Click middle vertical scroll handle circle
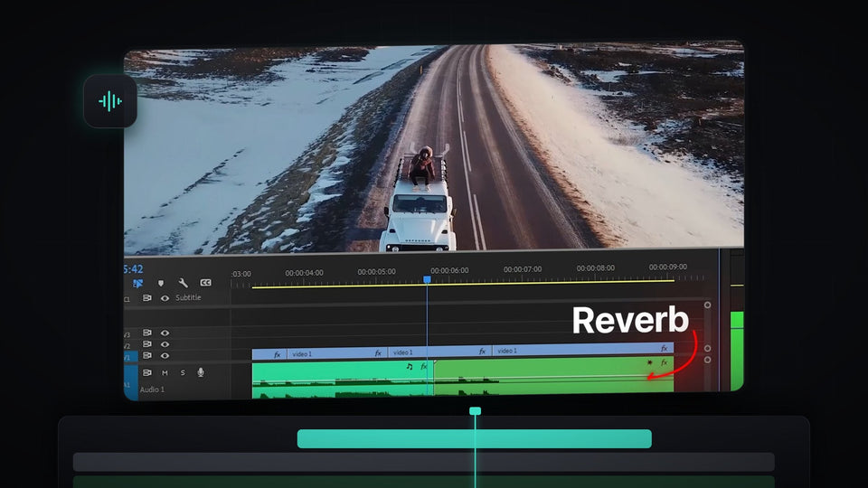868x488 pixels. point(707,349)
